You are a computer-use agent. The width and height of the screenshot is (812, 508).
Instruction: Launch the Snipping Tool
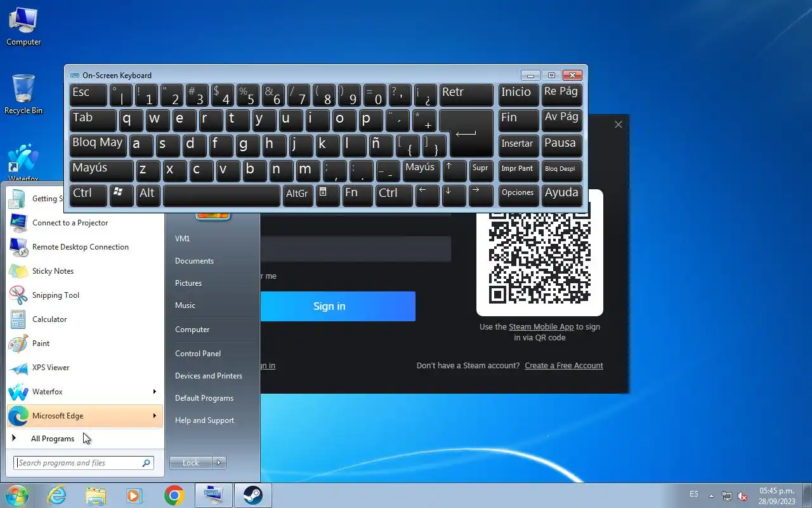[x=85, y=295]
